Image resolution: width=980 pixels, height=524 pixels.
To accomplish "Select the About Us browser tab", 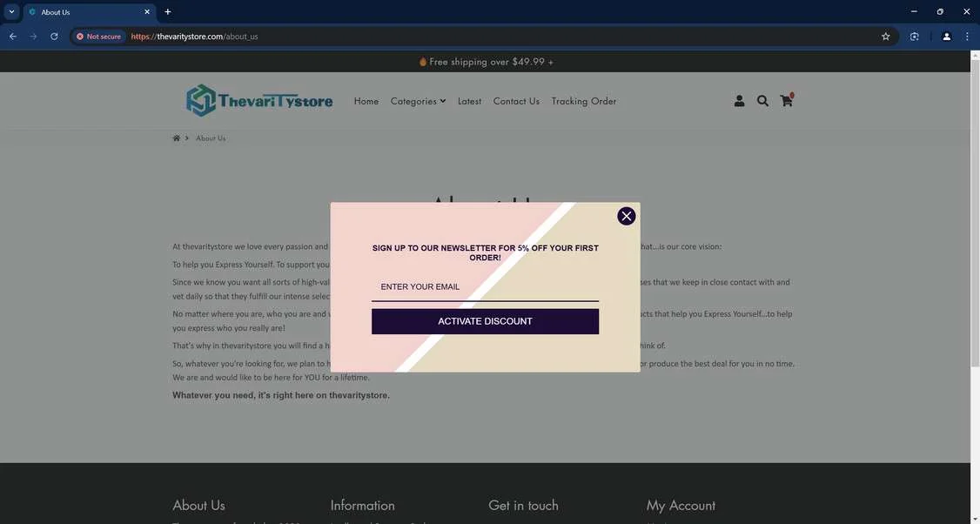I will coord(90,12).
